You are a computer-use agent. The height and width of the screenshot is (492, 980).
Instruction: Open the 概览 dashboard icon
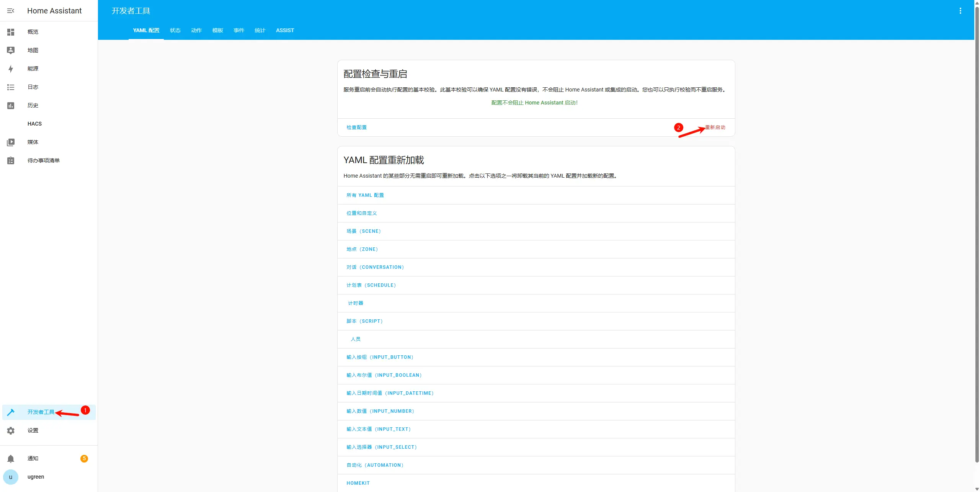tap(11, 32)
